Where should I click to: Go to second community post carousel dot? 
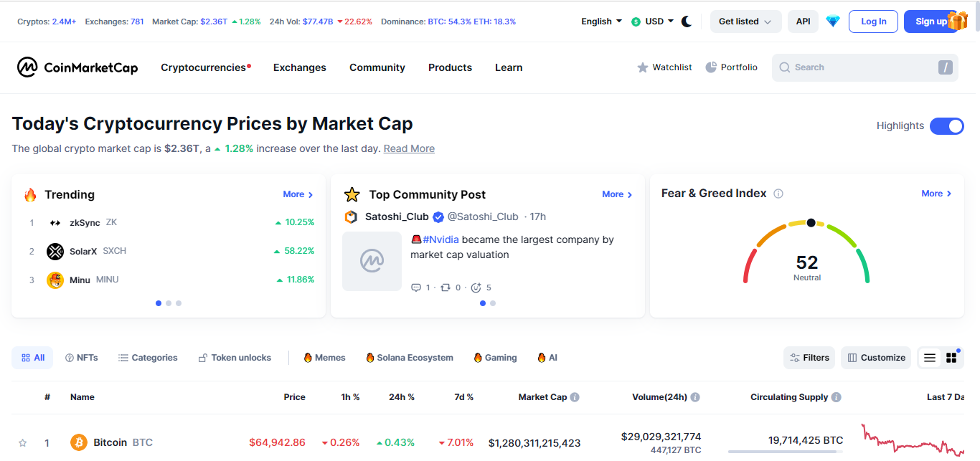[x=493, y=303]
